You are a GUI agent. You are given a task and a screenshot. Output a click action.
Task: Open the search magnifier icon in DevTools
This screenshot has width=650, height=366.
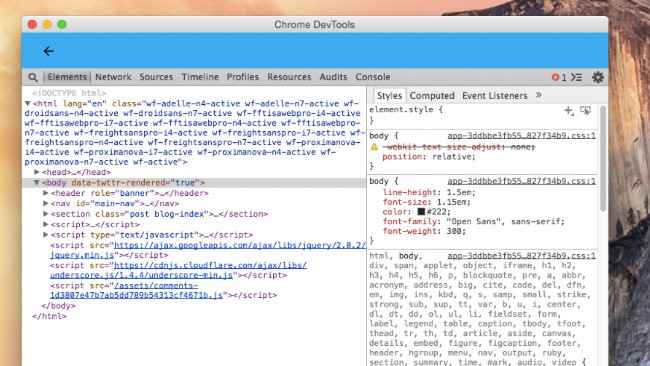[33, 77]
